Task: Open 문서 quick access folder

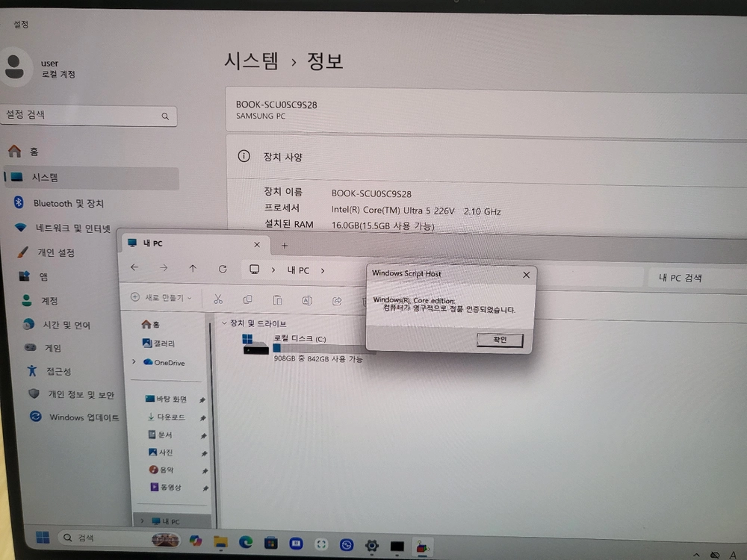Action: tap(160, 435)
